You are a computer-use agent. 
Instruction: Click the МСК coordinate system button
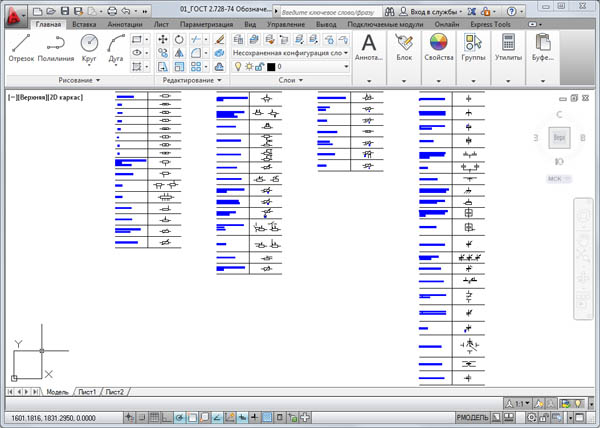[554, 180]
